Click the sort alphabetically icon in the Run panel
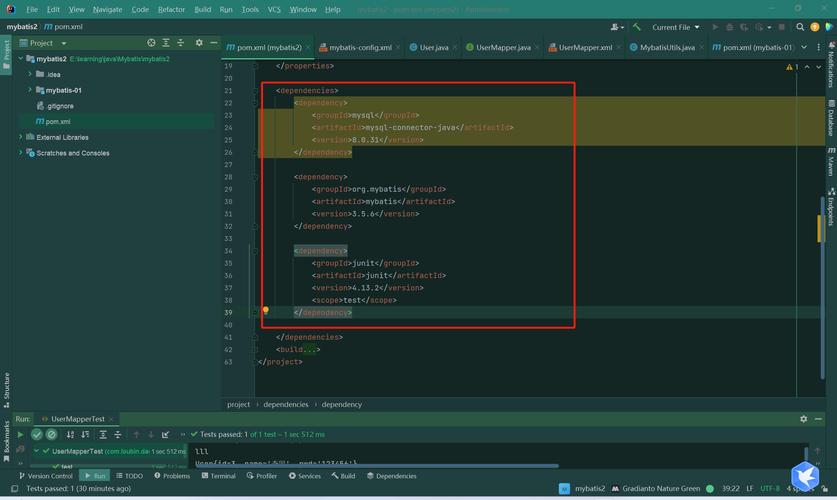837x500 pixels. [70, 434]
